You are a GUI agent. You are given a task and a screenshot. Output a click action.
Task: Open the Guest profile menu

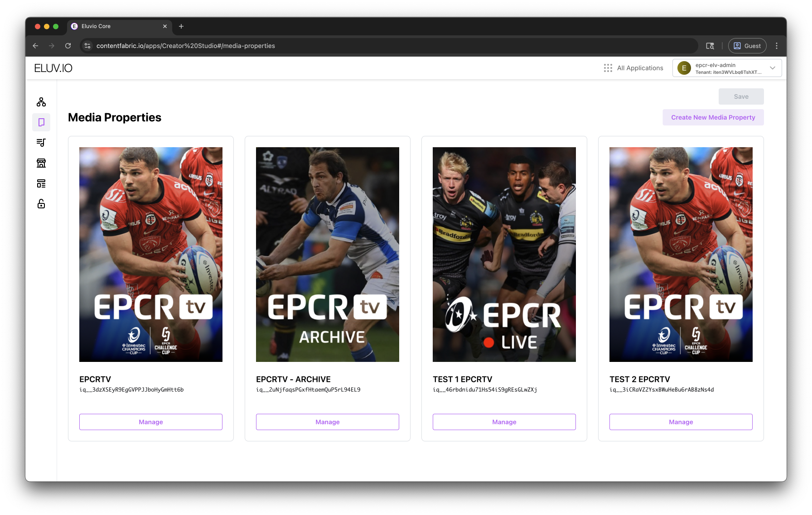[747, 46]
